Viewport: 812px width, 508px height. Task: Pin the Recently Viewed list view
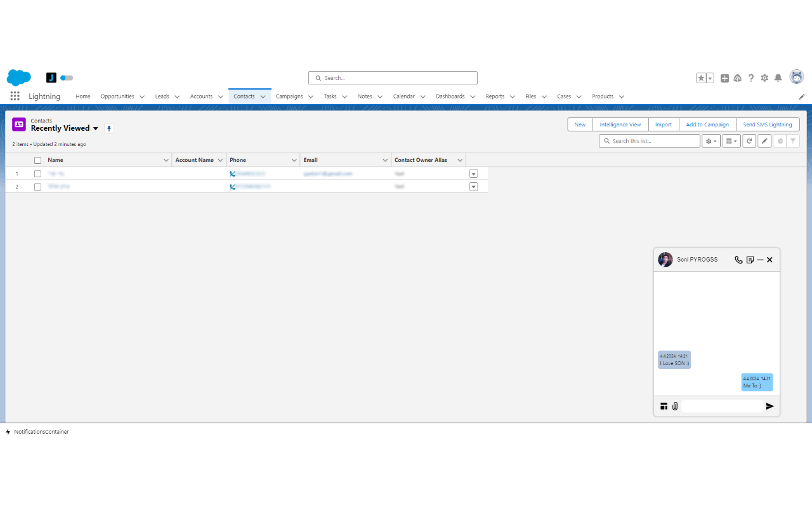109,128
